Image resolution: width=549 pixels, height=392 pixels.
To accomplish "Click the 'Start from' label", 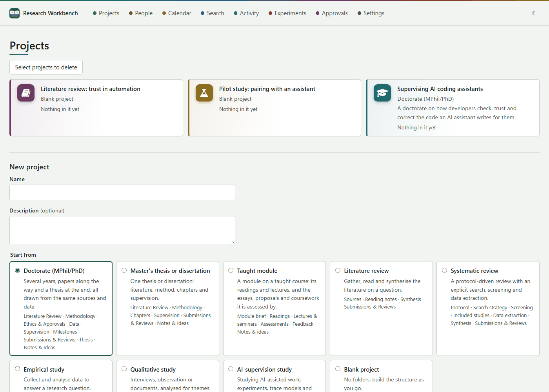I will tap(23, 255).
